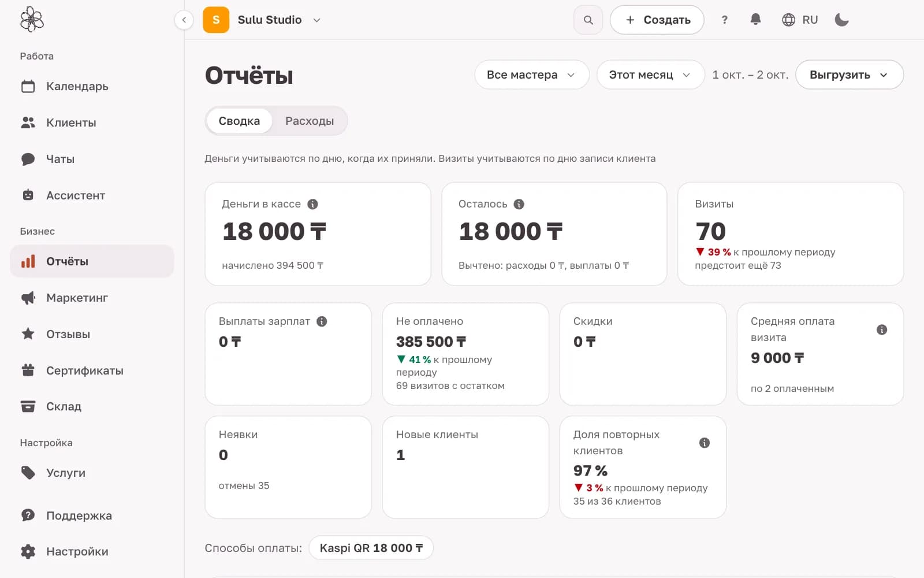Click the Скидки card
The image size is (924, 578).
pos(643,354)
